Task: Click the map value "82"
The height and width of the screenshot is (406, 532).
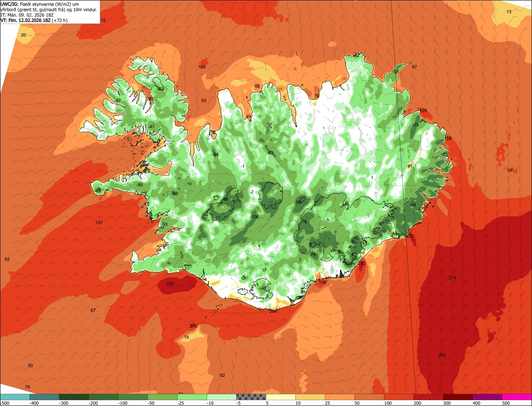Action: [x=7, y=259]
